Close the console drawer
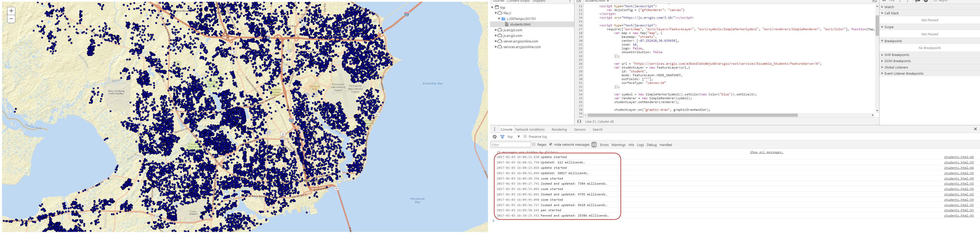980x247 pixels. pos(975,129)
